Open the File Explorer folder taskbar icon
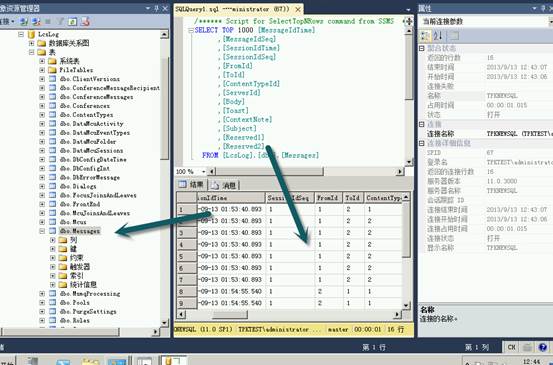 pyautogui.click(x=90, y=361)
